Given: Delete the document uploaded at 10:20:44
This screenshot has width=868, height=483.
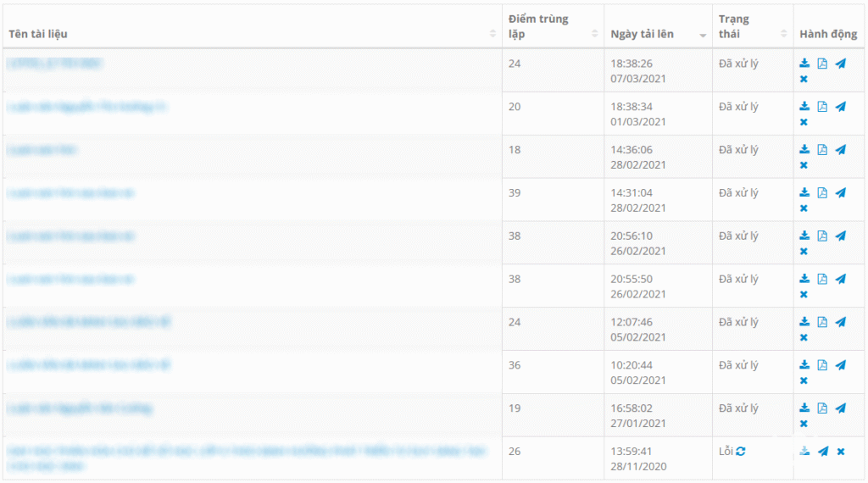Looking at the screenshot, I should click(x=804, y=380).
